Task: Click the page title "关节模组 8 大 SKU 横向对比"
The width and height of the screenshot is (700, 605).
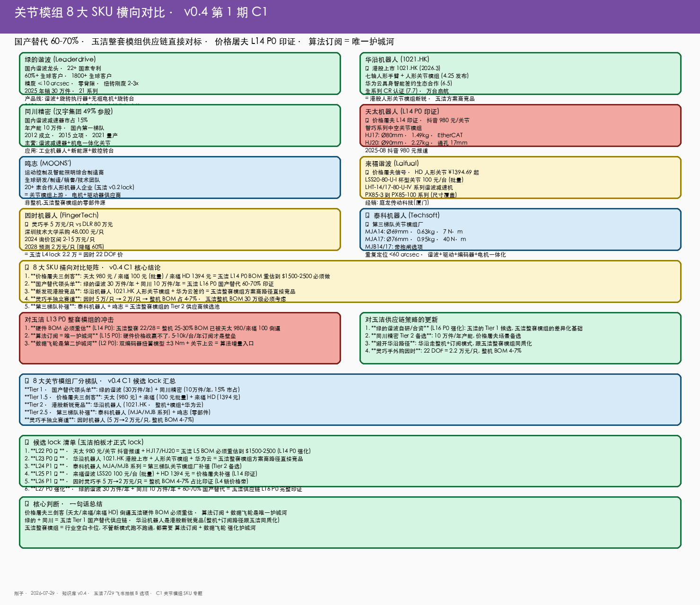Action: [90, 12]
